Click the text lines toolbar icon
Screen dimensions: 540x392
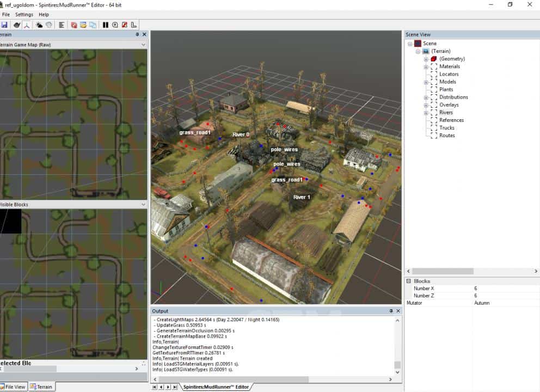pyautogui.click(x=62, y=25)
